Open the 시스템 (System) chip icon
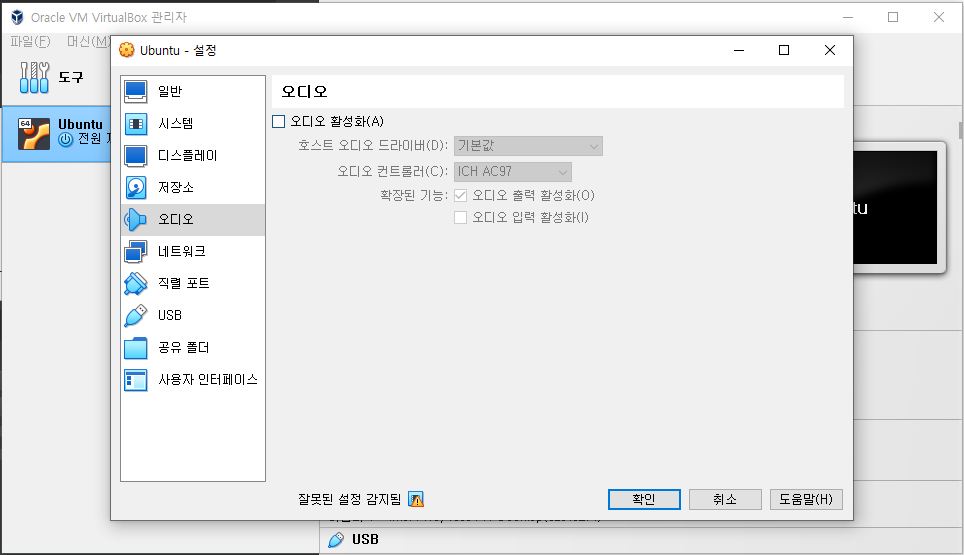Viewport: 964px width, 555px height. (x=135, y=124)
